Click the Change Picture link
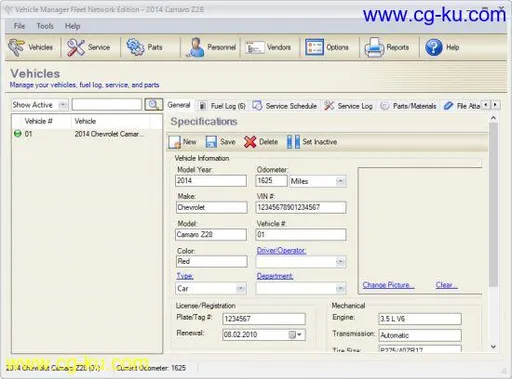 pos(388,285)
